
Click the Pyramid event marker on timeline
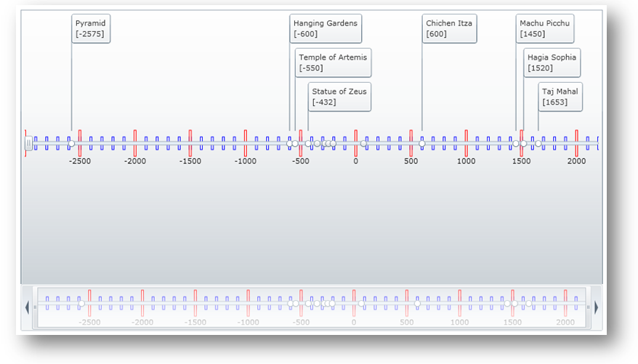[71, 144]
